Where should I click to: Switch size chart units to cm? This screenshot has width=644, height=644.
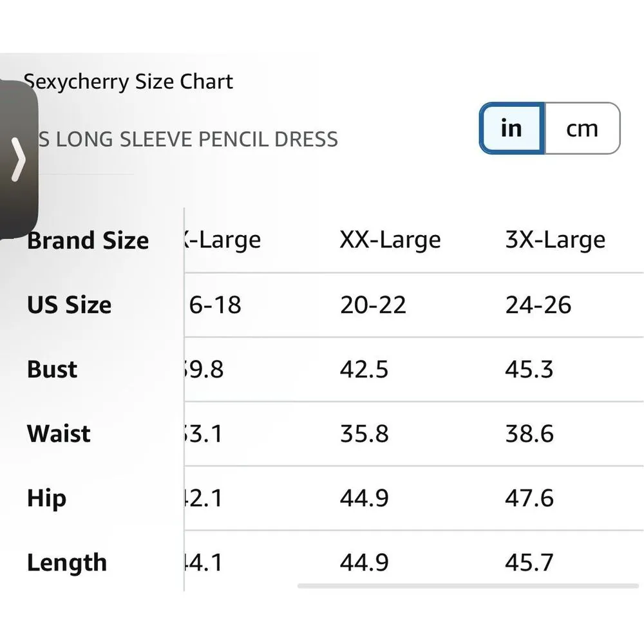click(x=582, y=128)
